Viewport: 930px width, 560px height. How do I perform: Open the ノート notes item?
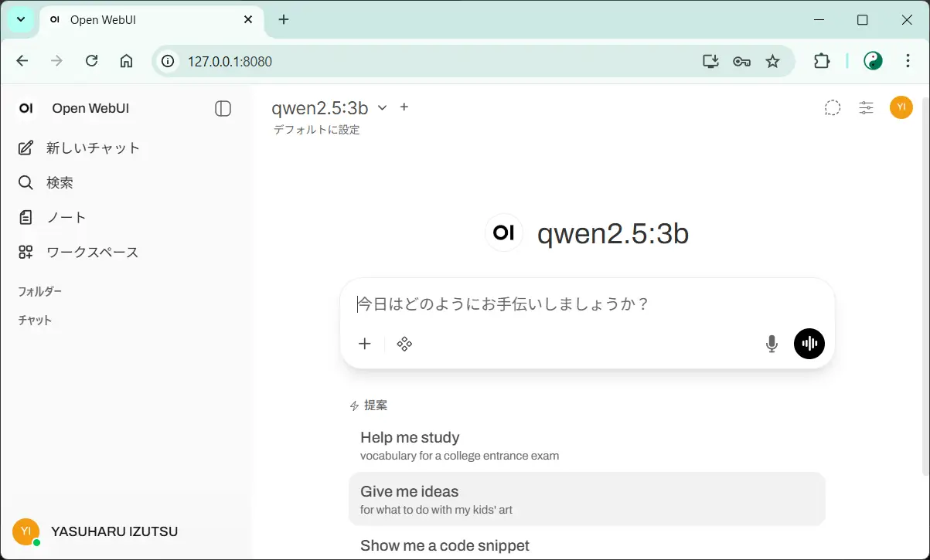(x=52, y=217)
